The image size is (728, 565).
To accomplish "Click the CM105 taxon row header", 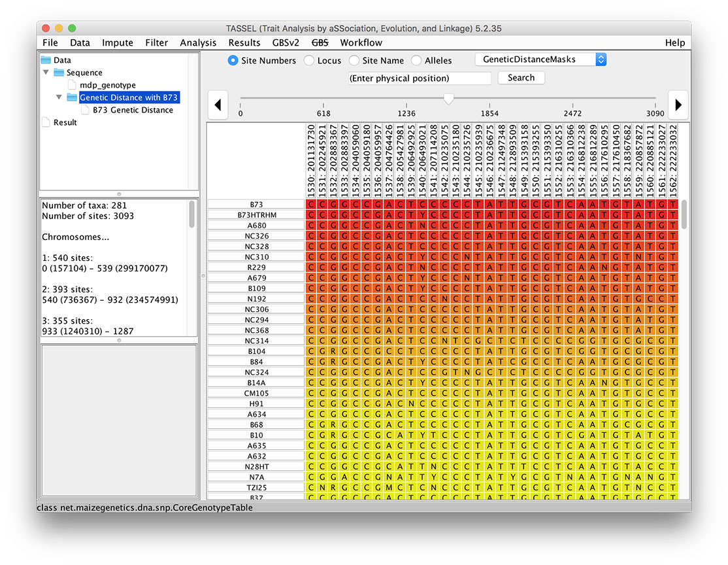I will point(256,393).
